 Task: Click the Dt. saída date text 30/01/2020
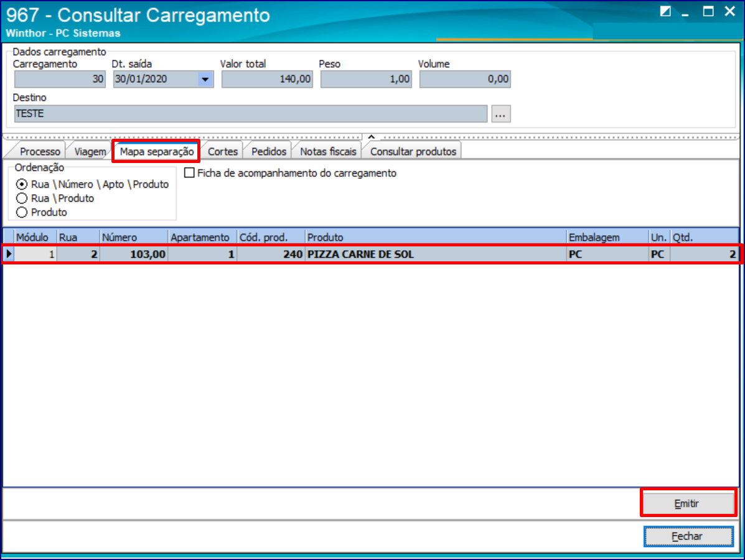click(141, 79)
